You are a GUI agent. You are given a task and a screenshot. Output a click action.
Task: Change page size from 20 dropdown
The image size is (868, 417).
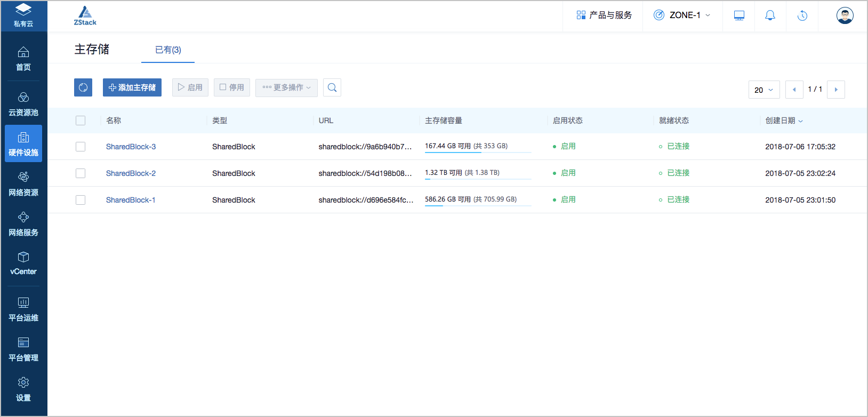pos(764,90)
